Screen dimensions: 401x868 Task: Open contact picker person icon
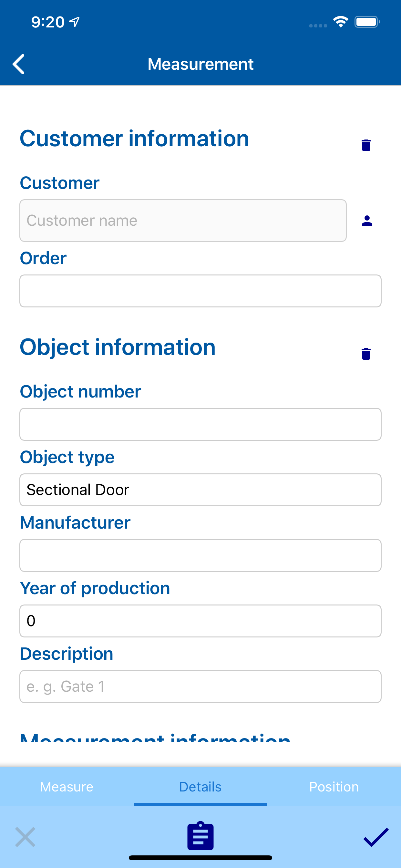pos(367,221)
